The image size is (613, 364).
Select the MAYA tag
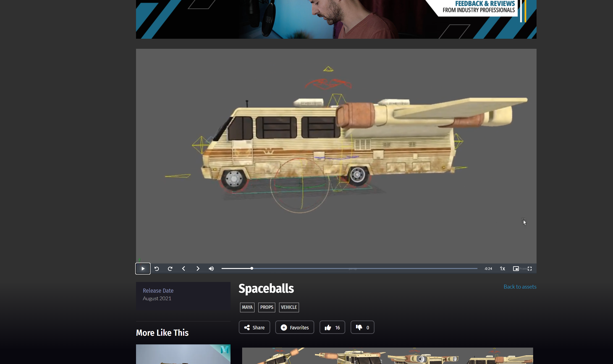click(x=247, y=307)
